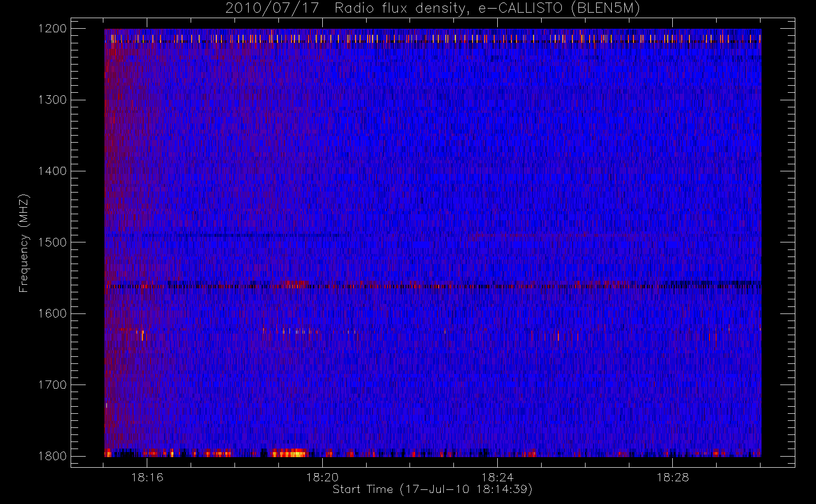Viewport: 816px width, 504px height.
Task: Click the 18:24 time tick label
Action: 497,477
